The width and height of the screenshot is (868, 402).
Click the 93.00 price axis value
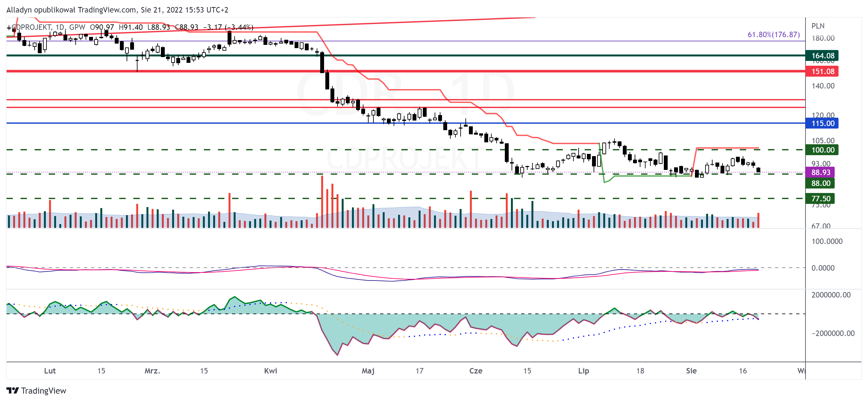coord(821,164)
